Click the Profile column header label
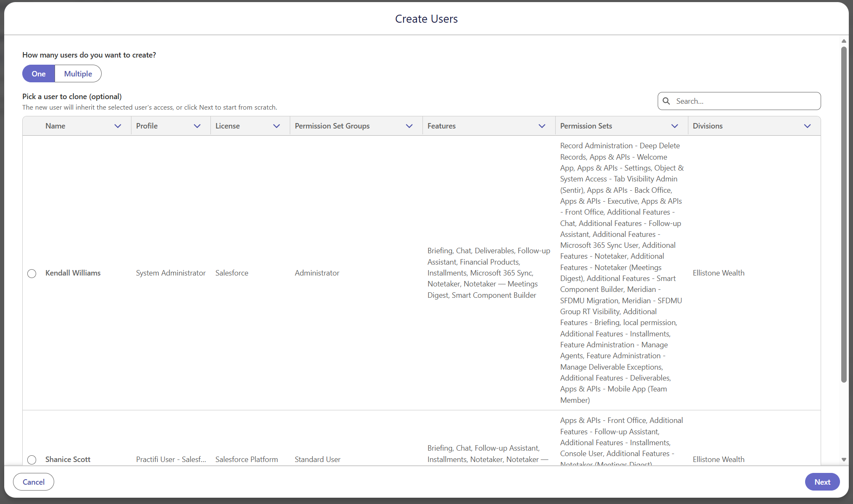 (x=147, y=126)
